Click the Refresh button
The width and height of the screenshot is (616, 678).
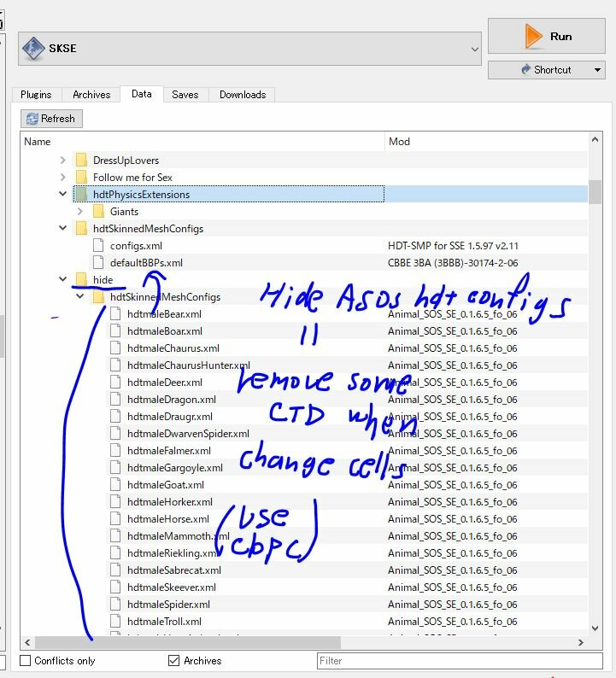[51, 119]
